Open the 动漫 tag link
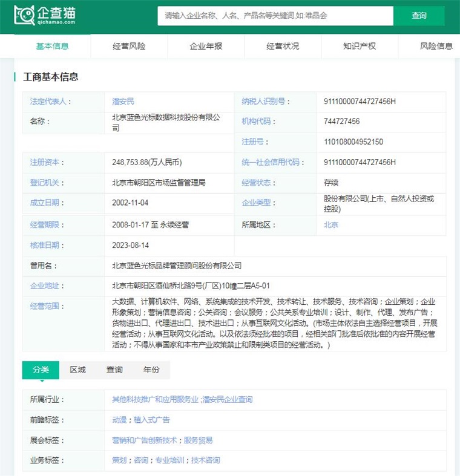 pyautogui.click(x=119, y=420)
